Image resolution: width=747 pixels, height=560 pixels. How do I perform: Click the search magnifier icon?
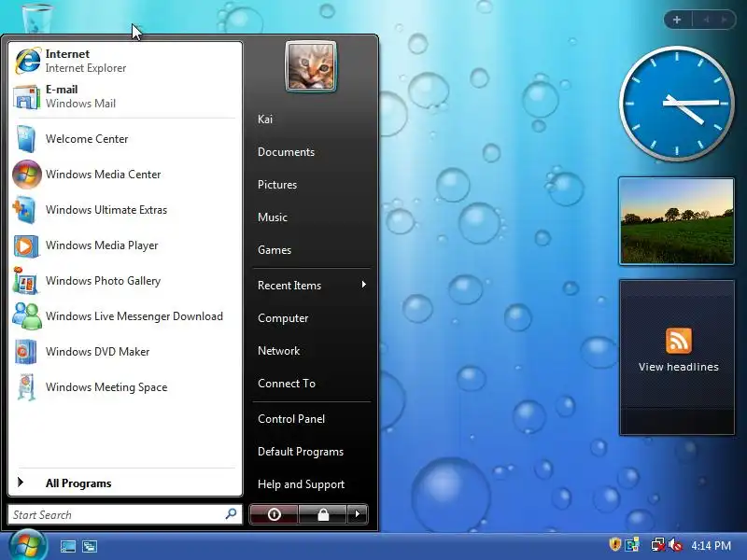tap(231, 514)
